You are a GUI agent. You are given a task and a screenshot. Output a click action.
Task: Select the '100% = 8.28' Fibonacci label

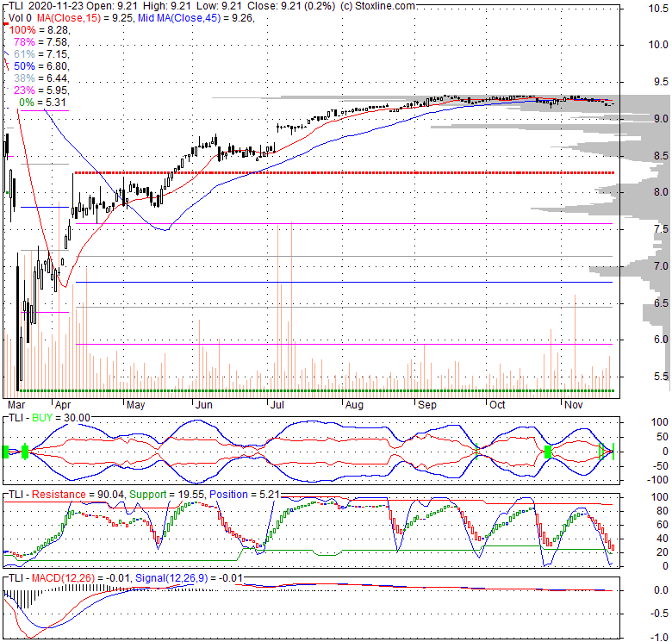(39, 30)
